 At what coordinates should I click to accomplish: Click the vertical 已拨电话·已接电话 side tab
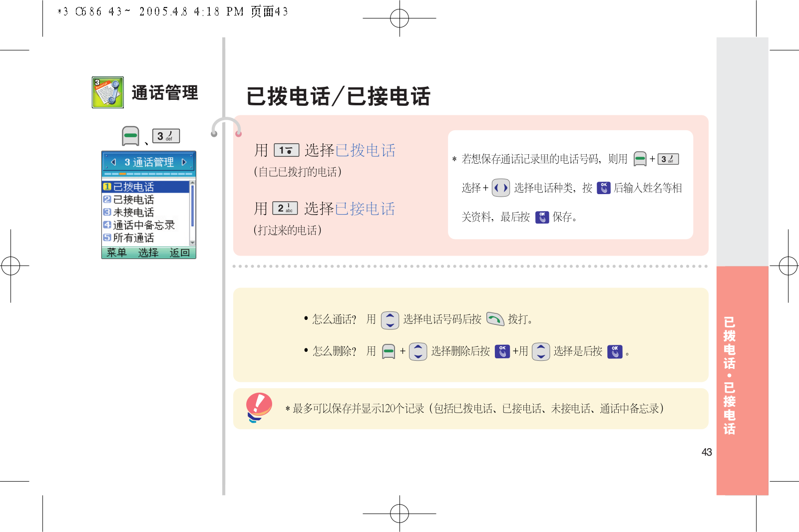coord(730,375)
